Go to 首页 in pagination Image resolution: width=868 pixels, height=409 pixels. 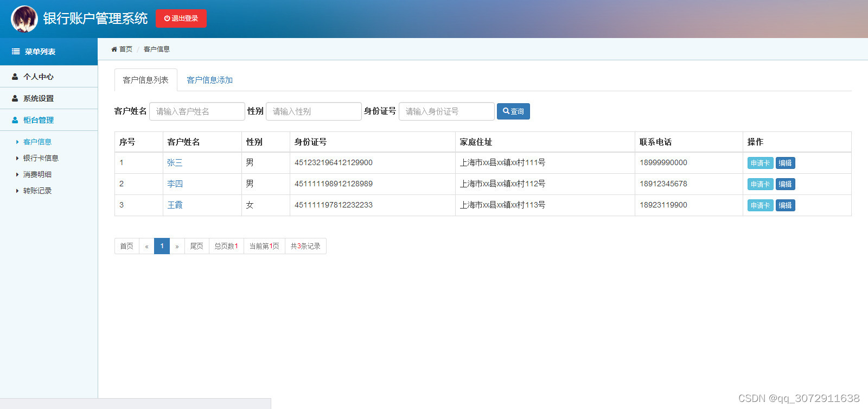[x=127, y=246]
